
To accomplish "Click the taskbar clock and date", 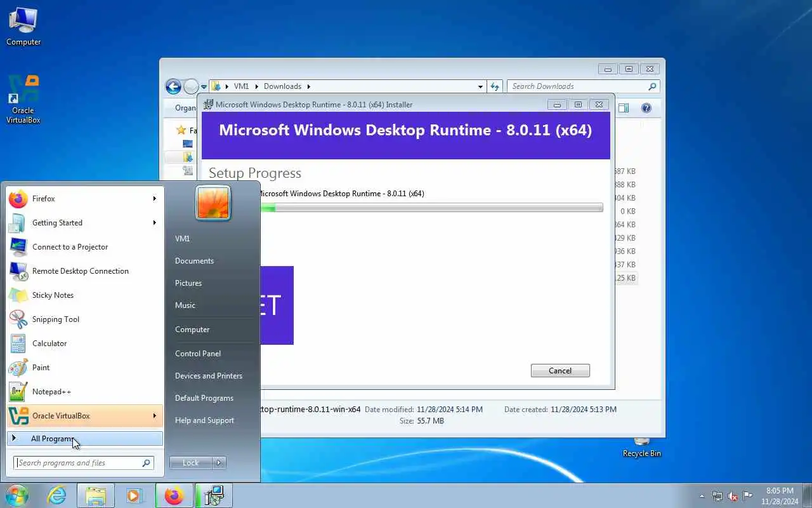I will tap(779, 496).
